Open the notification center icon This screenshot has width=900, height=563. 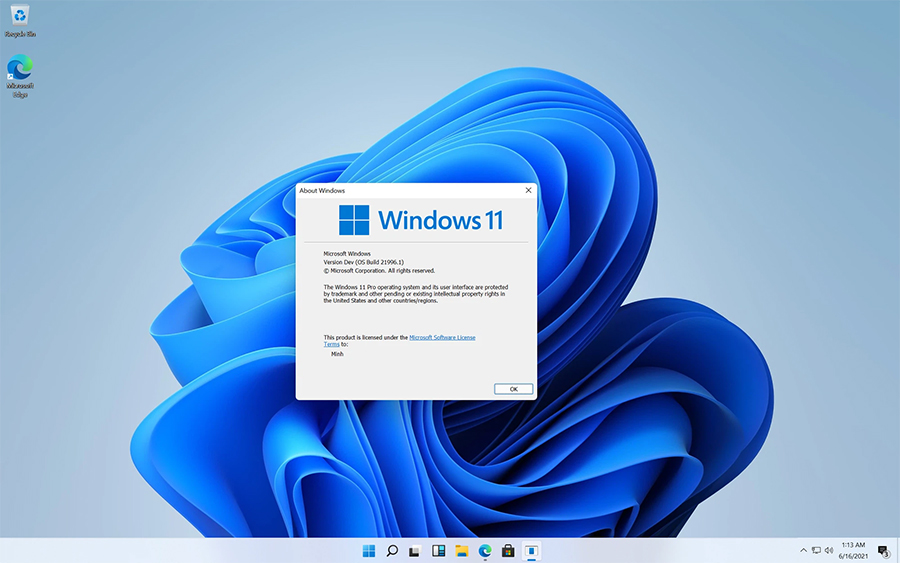pyautogui.click(x=883, y=551)
